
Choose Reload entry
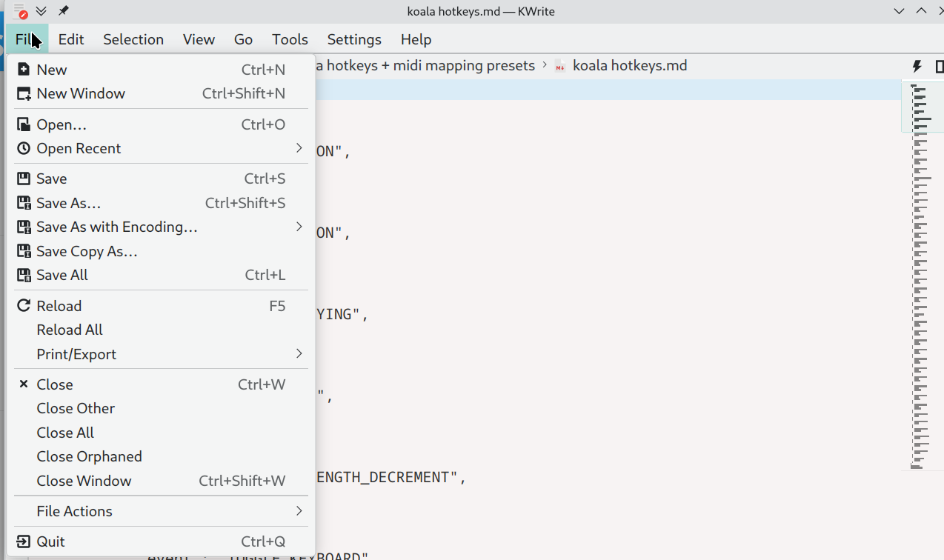click(161, 306)
